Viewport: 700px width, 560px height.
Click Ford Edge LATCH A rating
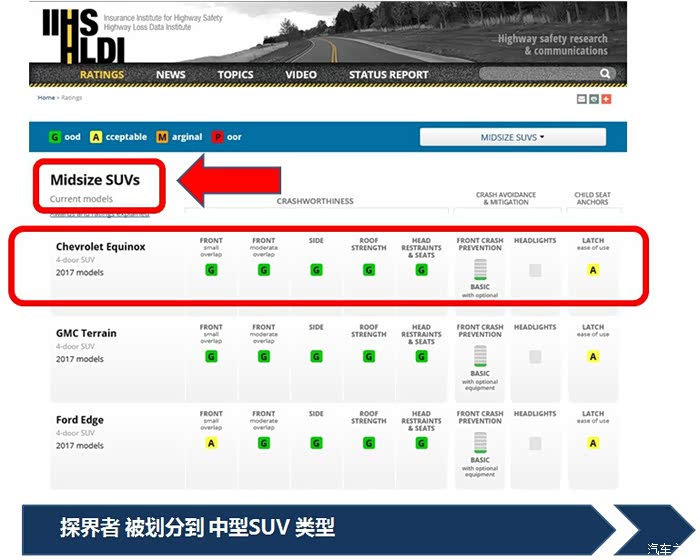coord(593,443)
